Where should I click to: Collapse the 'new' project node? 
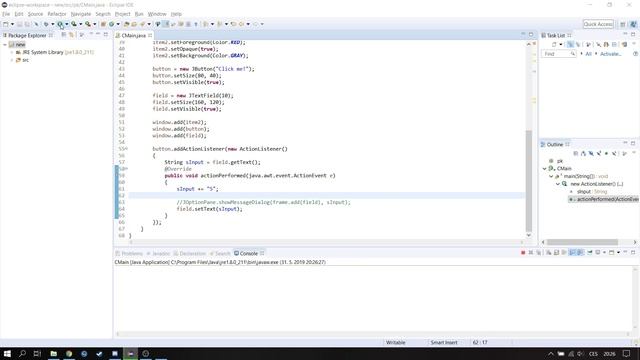click(x=5, y=44)
